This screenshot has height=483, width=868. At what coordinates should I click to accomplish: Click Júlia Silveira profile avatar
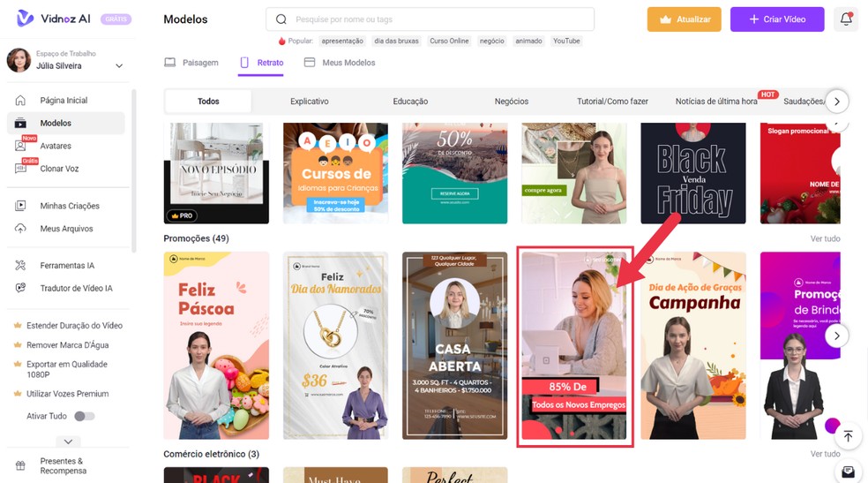point(19,60)
